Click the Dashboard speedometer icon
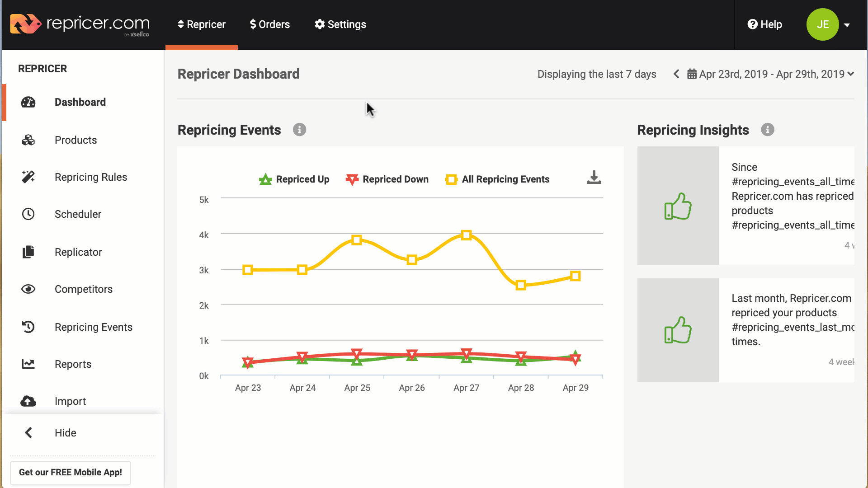The width and height of the screenshot is (868, 488). 28,102
